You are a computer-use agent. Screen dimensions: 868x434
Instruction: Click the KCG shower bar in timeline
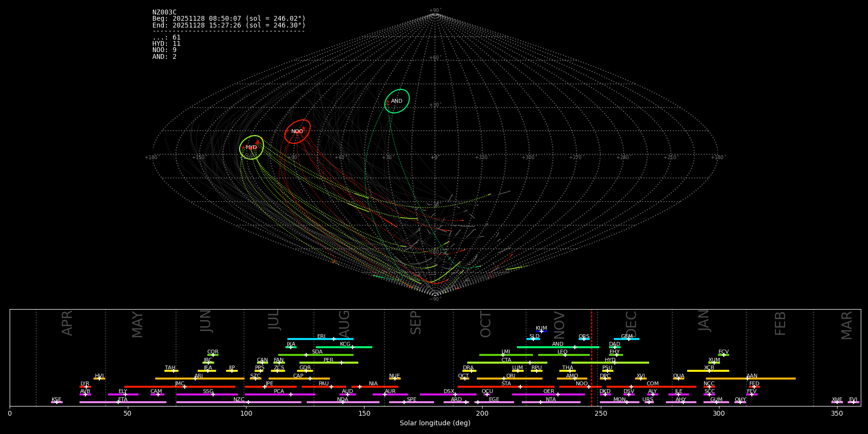(x=344, y=347)
